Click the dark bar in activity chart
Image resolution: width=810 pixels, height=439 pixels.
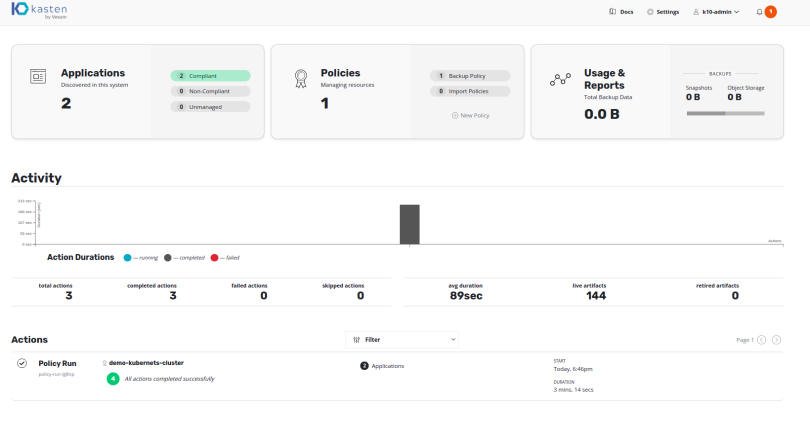(x=410, y=224)
